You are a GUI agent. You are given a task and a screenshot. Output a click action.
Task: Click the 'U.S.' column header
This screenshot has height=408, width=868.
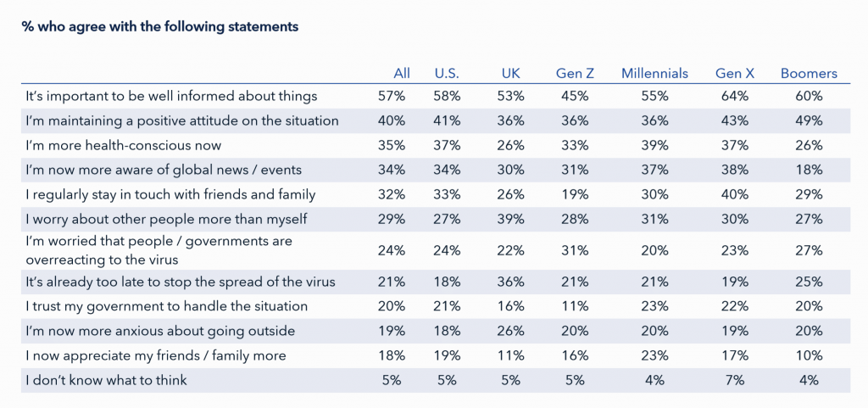click(x=447, y=73)
